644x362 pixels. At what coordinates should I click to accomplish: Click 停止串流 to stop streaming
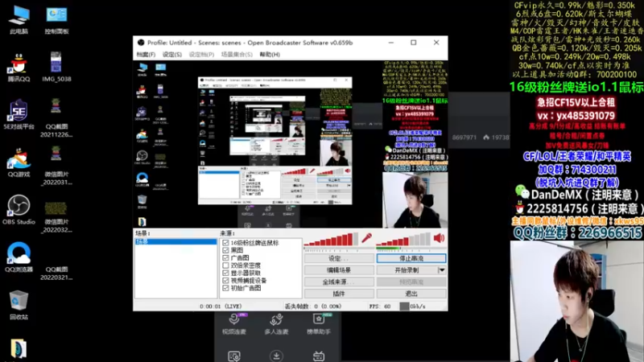[x=411, y=258]
